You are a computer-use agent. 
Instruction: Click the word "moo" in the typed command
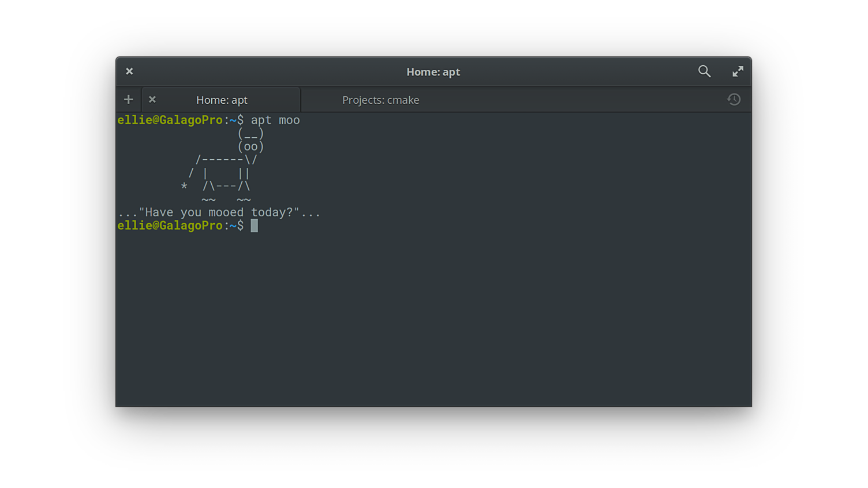pyautogui.click(x=289, y=121)
